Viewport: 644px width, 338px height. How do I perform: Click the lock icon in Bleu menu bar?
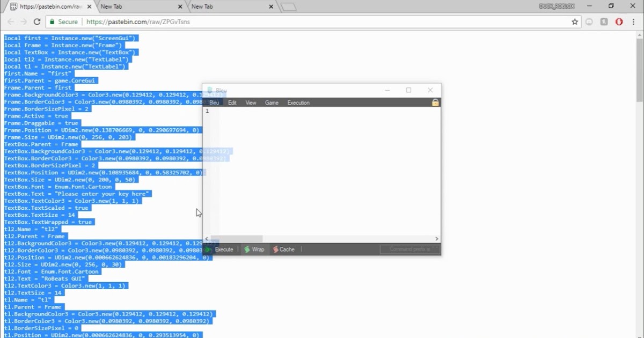(435, 102)
